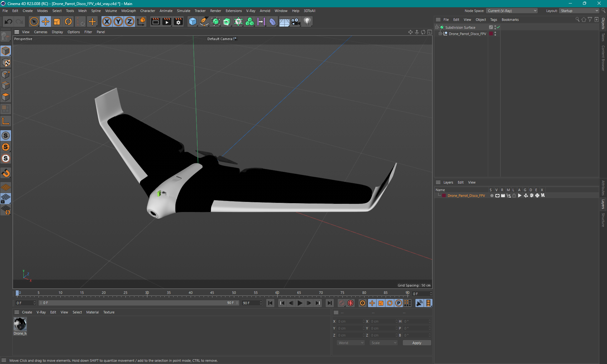Screen dimensions: 607x364
Task: Select the Live Selection tool
Action: (x=34, y=21)
